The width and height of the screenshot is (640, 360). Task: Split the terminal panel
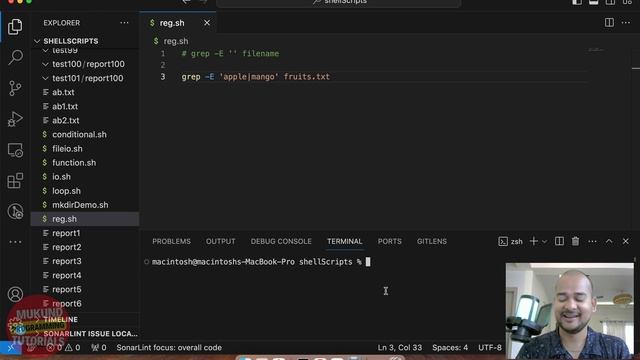(559, 241)
